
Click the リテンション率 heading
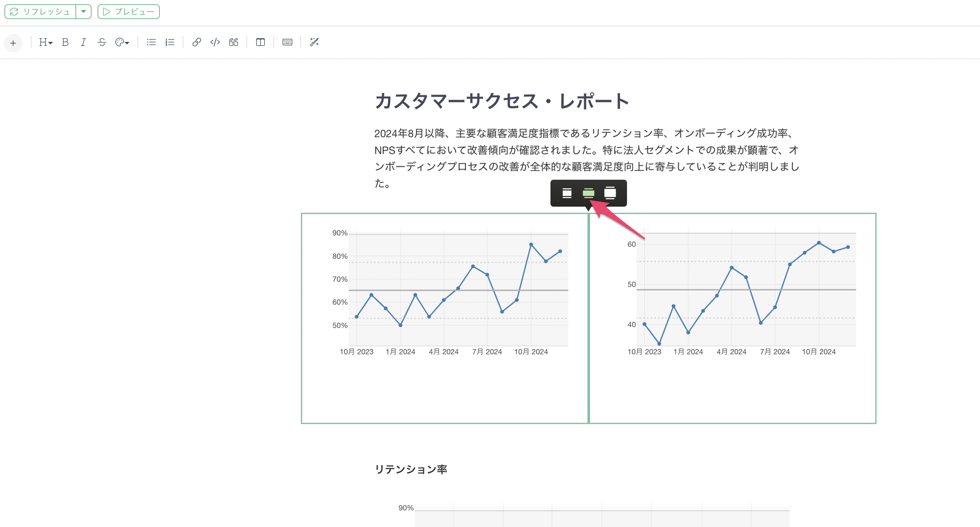pos(411,469)
